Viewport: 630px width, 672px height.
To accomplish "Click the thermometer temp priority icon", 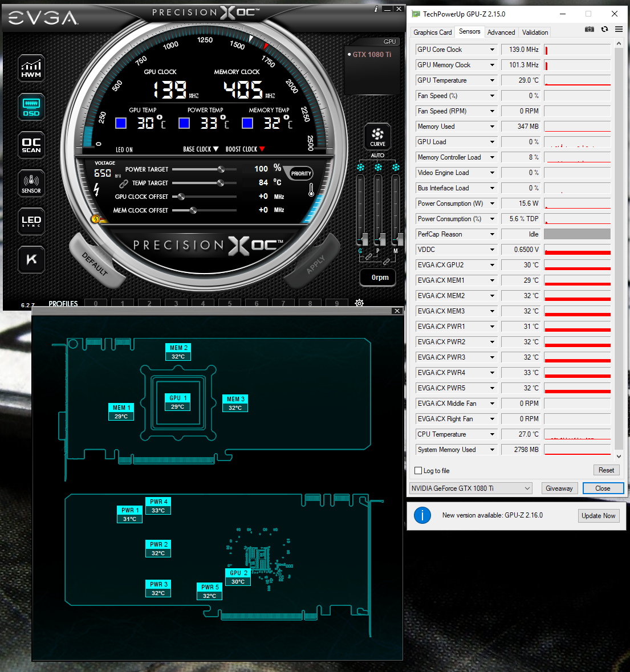I will pyautogui.click(x=311, y=190).
